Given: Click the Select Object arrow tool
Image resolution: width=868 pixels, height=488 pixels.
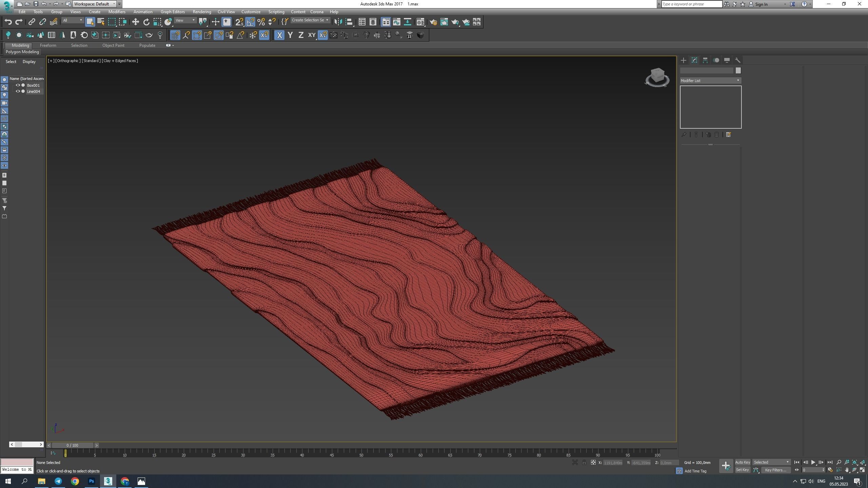Looking at the screenshot, I should click(90, 22).
